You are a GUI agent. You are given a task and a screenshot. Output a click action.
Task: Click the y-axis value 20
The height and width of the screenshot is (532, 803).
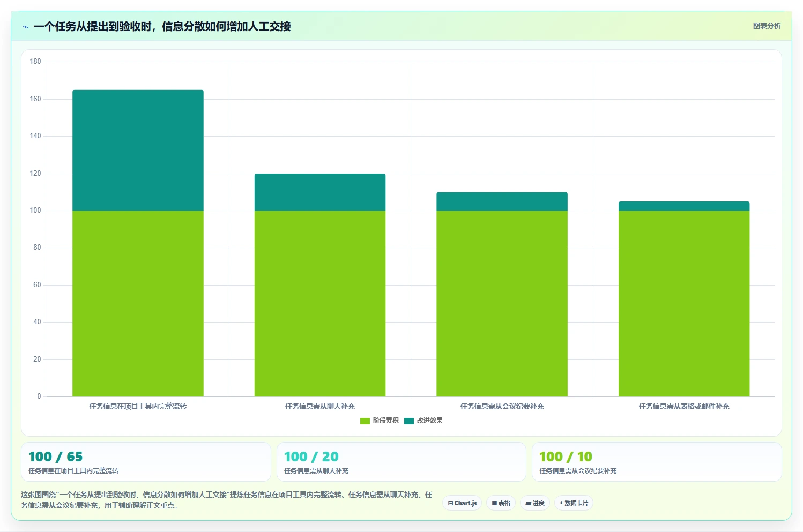(37, 359)
